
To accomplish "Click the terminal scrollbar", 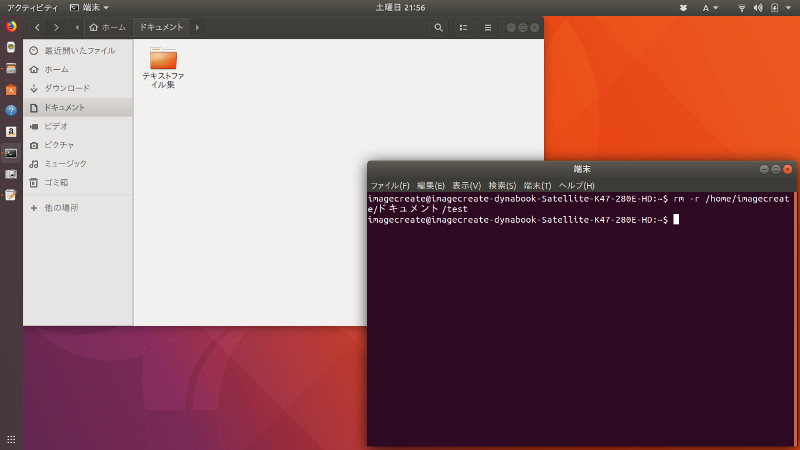I will (x=795, y=319).
